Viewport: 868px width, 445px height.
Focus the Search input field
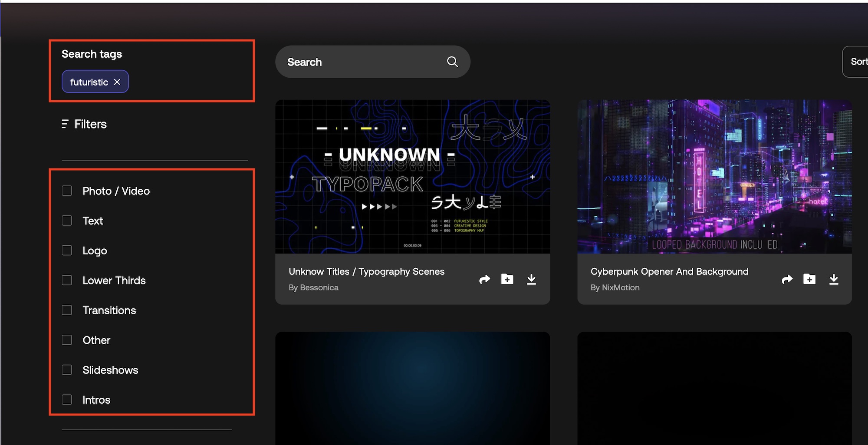point(373,62)
